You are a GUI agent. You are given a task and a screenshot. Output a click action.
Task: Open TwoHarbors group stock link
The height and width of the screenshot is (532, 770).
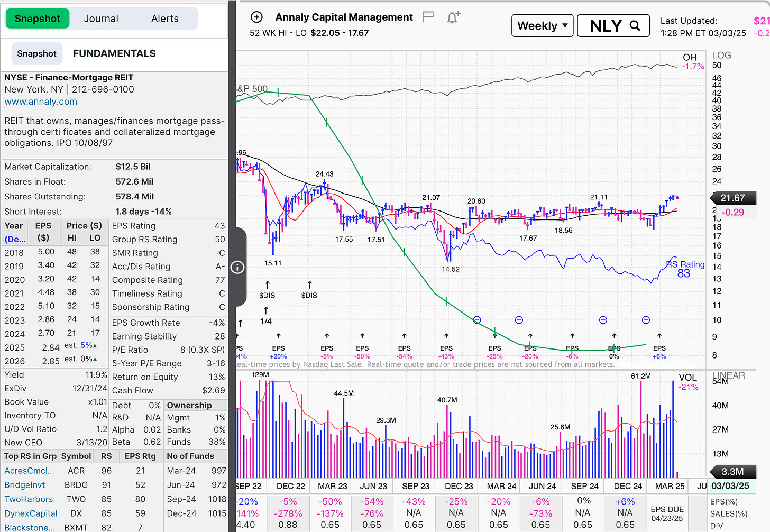[29, 499]
